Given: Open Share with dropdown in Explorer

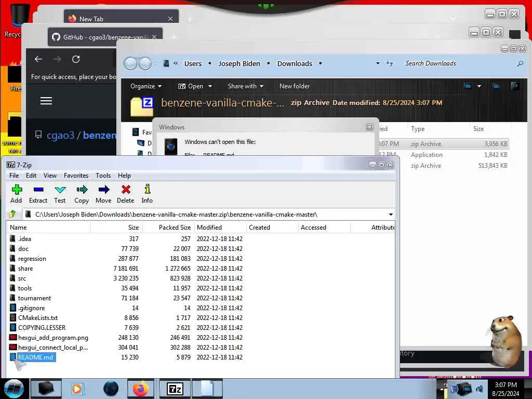Looking at the screenshot, I should pyautogui.click(x=246, y=86).
